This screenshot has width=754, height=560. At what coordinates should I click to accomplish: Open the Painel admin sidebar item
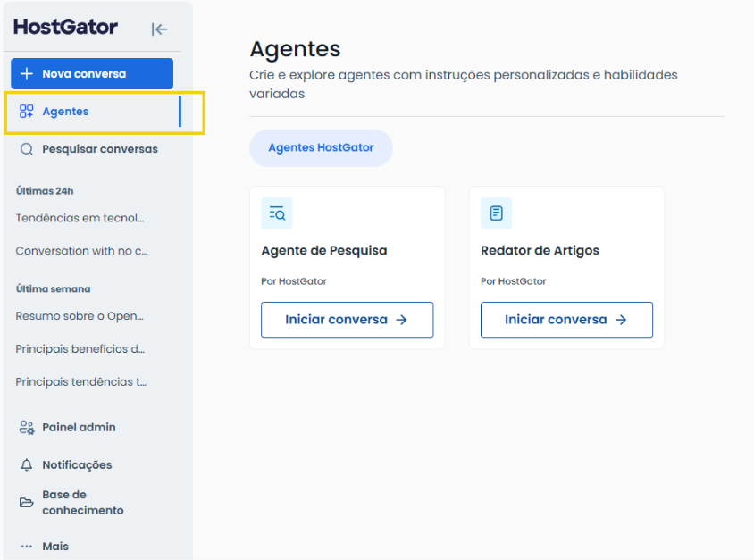(68, 427)
